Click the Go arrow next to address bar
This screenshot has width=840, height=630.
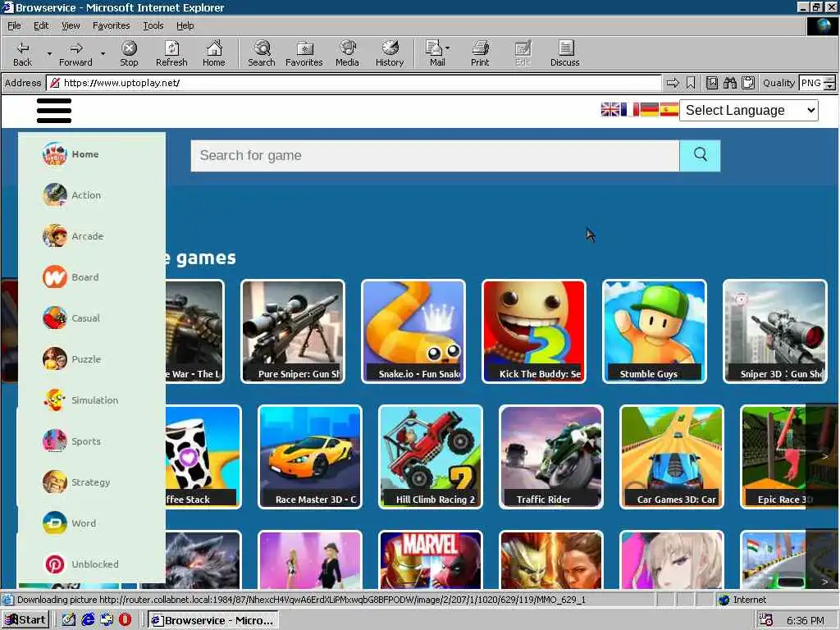click(673, 83)
